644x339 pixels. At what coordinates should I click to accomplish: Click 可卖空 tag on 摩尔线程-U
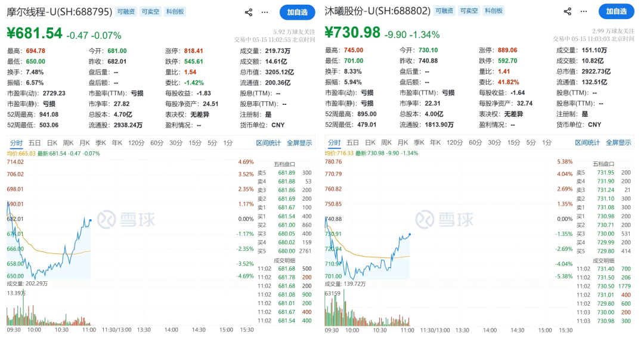point(150,12)
